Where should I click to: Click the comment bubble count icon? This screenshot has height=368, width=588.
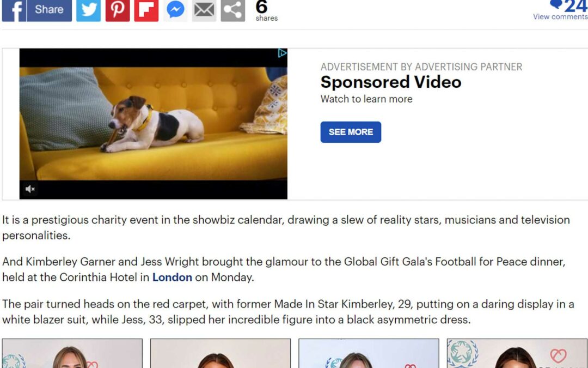(x=556, y=4)
